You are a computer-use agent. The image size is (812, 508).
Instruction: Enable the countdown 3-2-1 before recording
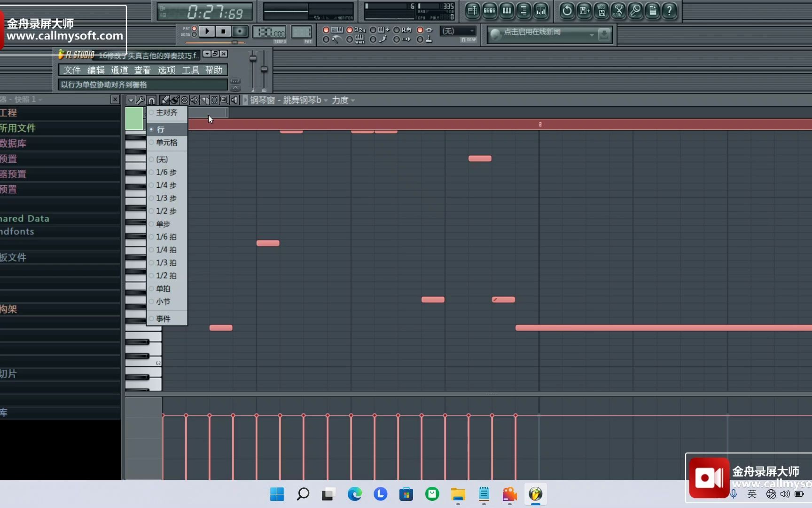click(x=350, y=30)
